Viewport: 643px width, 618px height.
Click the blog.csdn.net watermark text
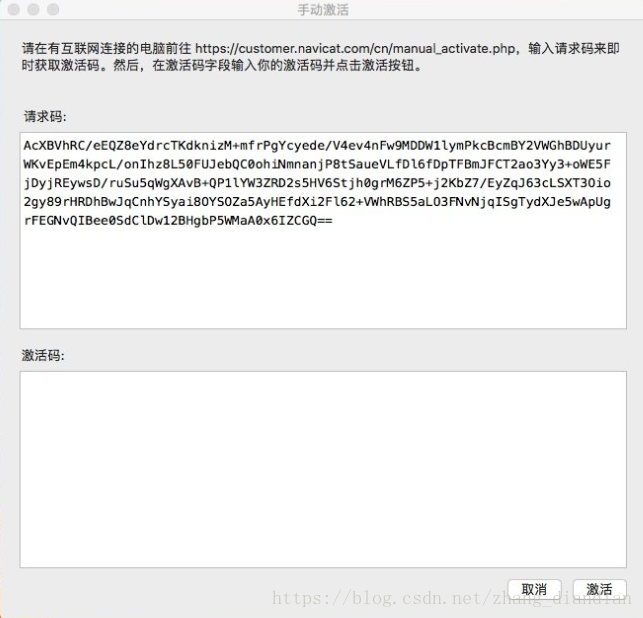pyautogui.click(x=451, y=598)
